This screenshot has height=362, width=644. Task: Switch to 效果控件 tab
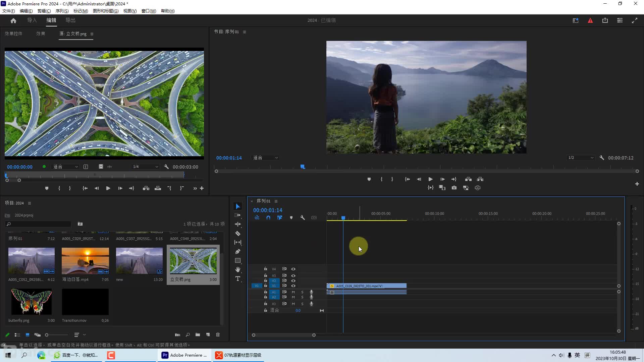click(x=13, y=34)
